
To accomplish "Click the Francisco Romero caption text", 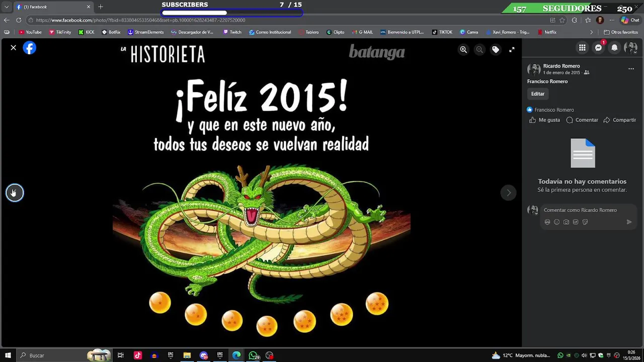I will (x=547, y=81).
